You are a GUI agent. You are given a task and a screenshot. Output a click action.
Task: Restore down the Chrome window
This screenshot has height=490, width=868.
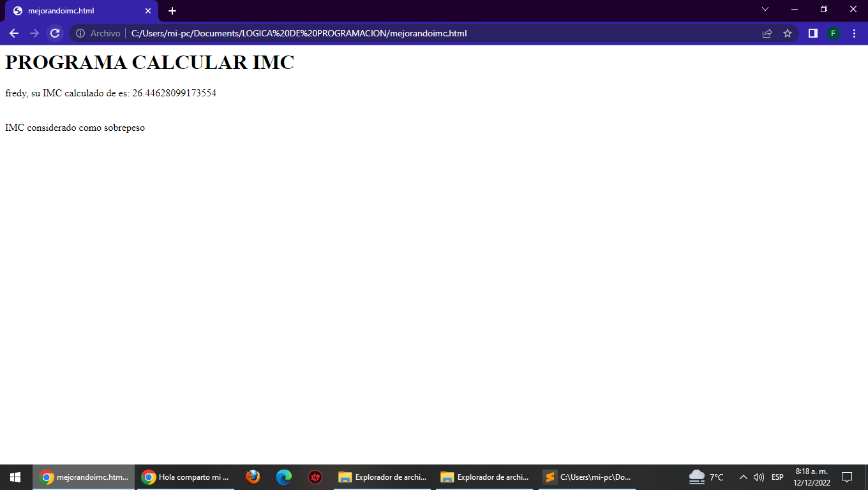point(824,9)
